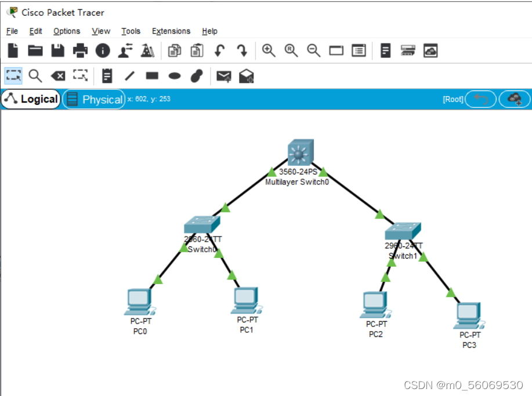The width and height of the screenshot is (532, 396).
Task: Open the Tools menu
Action: coord(131,31)
